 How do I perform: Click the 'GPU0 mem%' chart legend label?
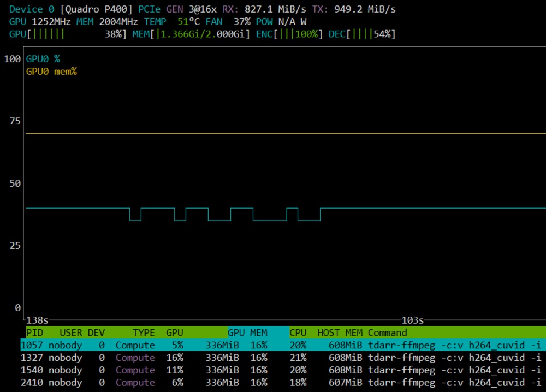pyautogui.click(x=51, y=72)
